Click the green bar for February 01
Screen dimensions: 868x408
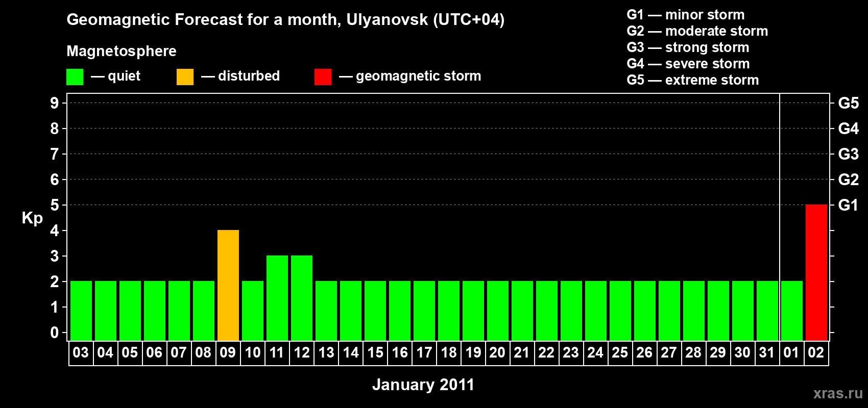792,311
